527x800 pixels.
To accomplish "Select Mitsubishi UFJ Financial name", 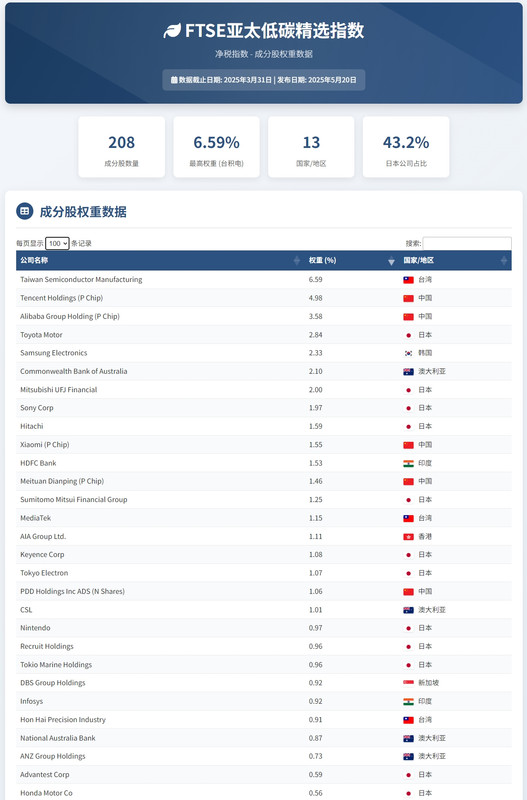I will [x=59, y=390].
